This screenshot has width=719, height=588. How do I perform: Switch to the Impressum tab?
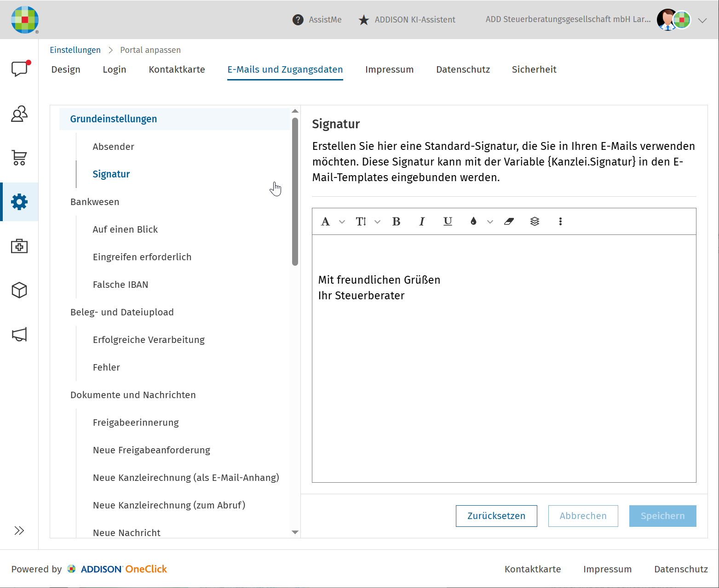[x=390, y=69]
